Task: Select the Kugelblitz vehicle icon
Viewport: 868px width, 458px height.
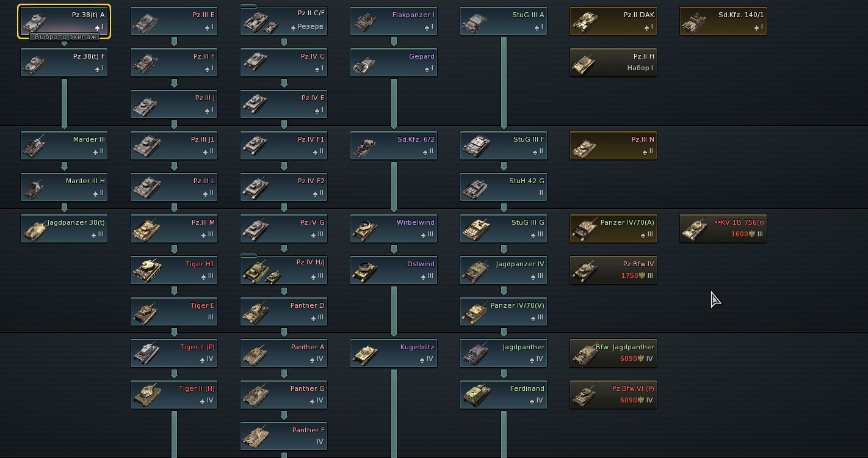Action: [366, 353]
